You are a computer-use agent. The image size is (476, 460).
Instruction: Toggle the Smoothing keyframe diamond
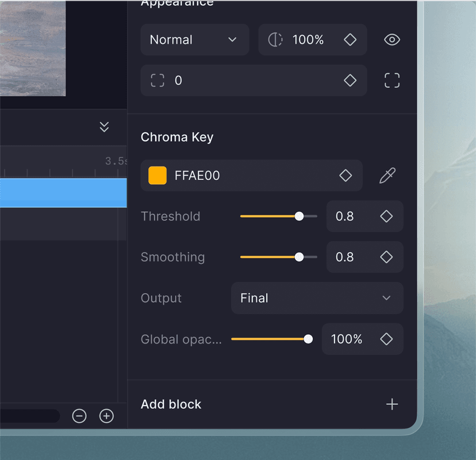pyautogui.click(x=386, y=257)
